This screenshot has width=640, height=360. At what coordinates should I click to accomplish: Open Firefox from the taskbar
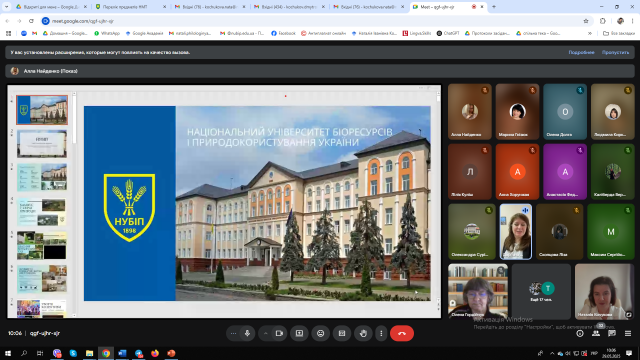(x=155, y=353)
